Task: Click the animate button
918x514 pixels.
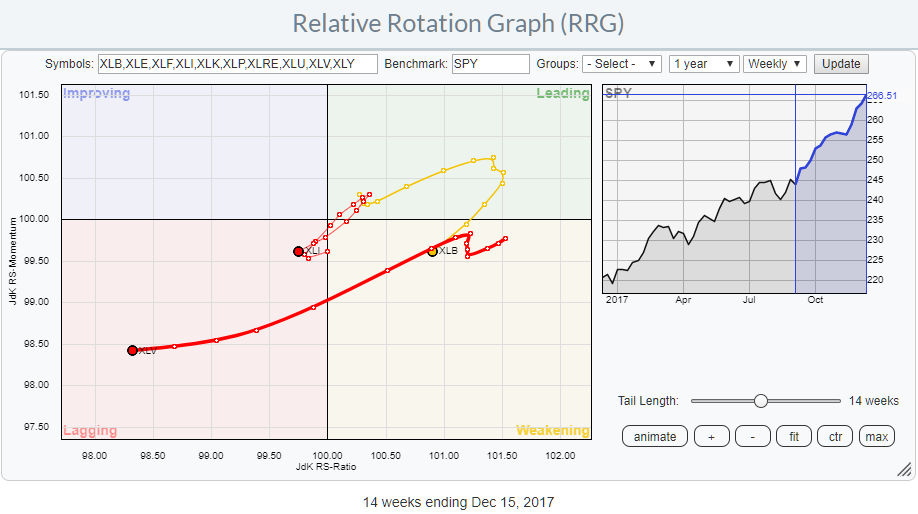Action: (x=655, y=436)
